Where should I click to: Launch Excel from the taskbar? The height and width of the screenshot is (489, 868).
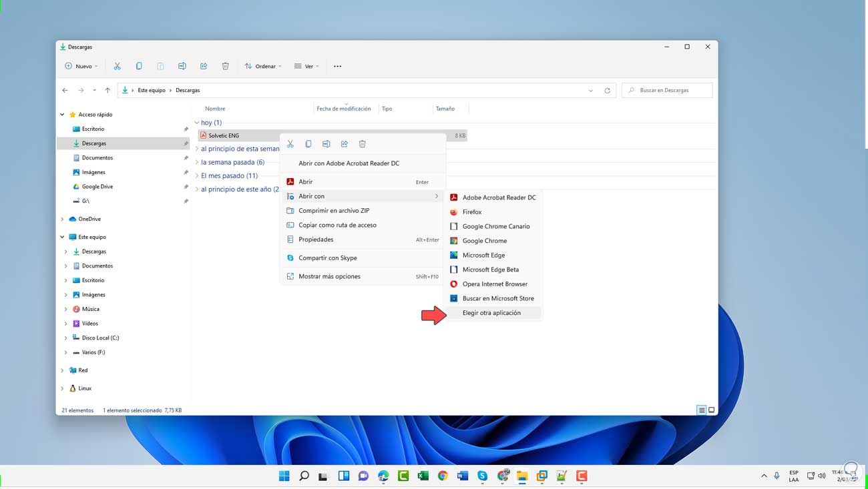423,476
